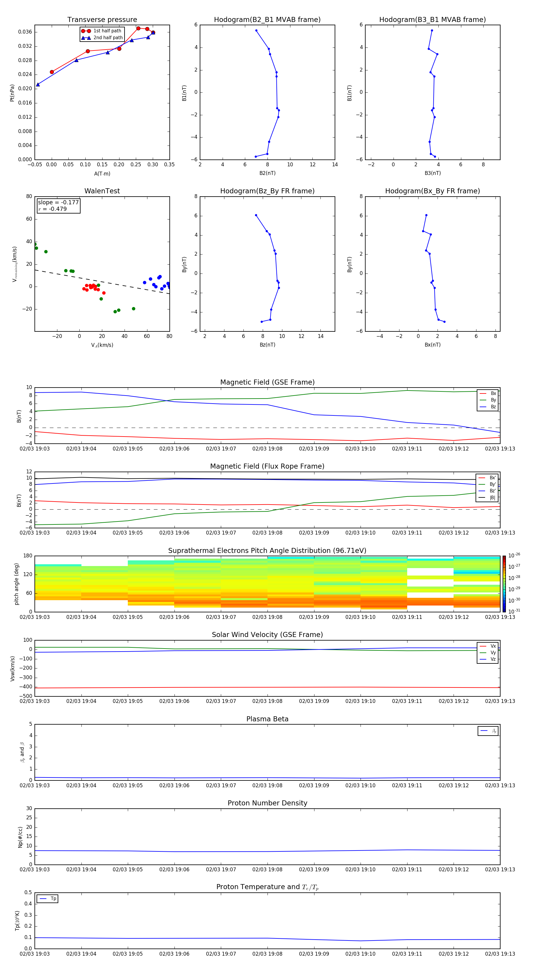This screenshot has height=980, width=535.
Task: Click the 'Pt(nPa)' y-axis label
Action: pyautogui.click(x=12, y=93)
